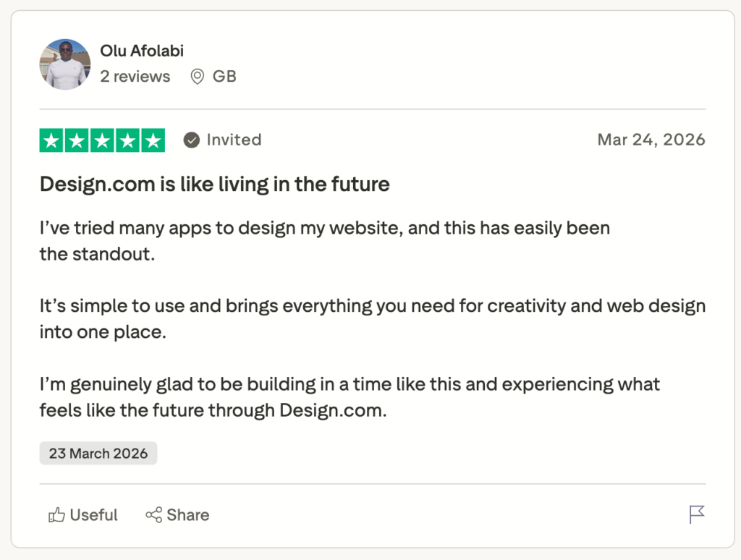Click the fifth green rating star
The width and height of the screenshot is (741, 560).
point(153,140)
